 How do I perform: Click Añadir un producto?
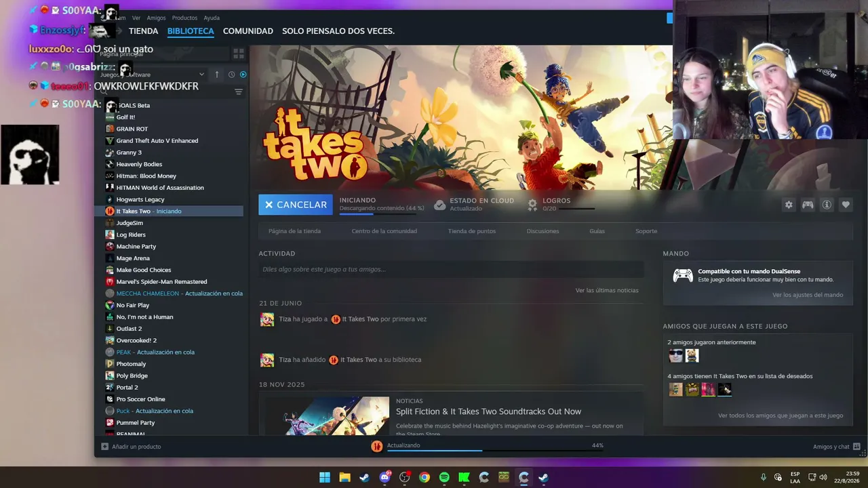tap(136, 447)
